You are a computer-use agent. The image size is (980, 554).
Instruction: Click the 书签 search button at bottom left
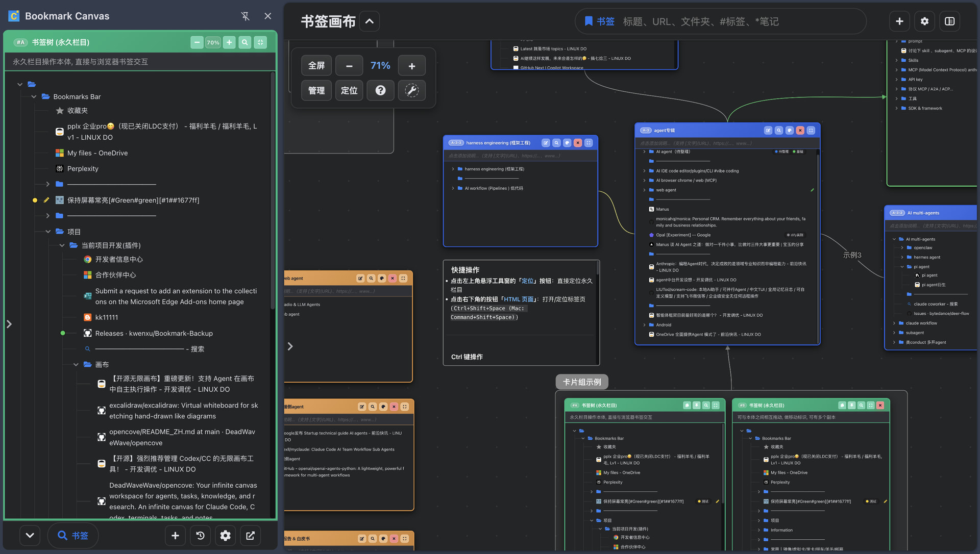point(73,536)
